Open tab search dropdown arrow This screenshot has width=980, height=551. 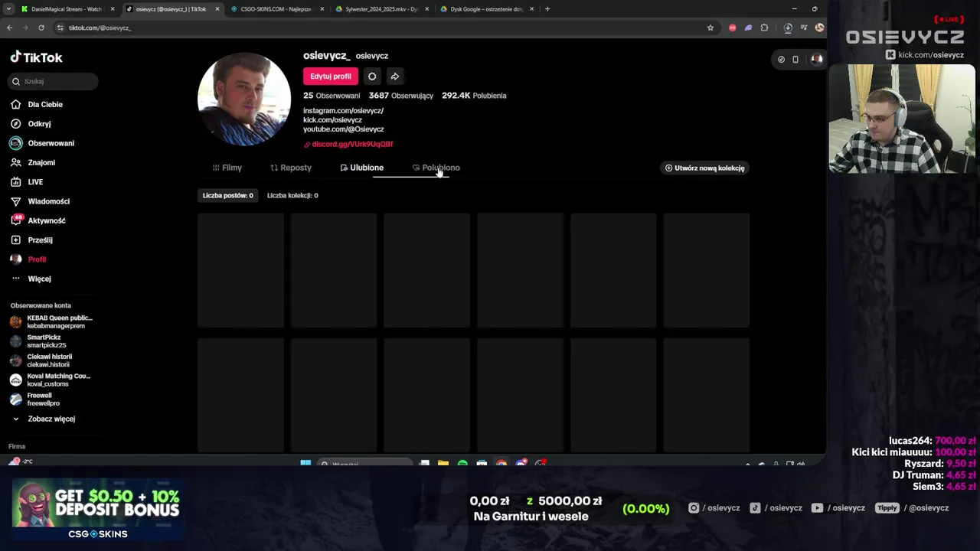click(x=9, y=9)
